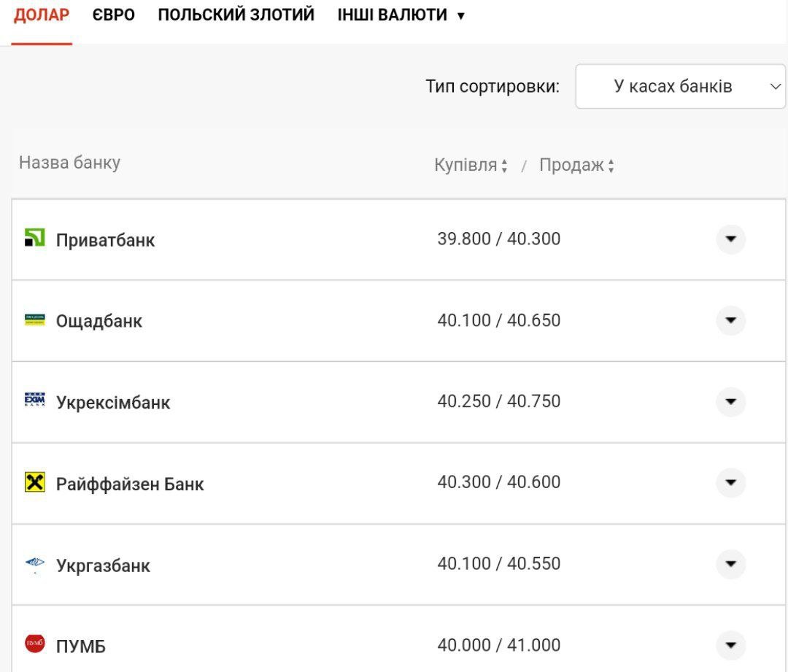The height and width of the screenshot is (672, 788).
Task: Click the Райффайзен Банк name link
Action: (130, 484)
